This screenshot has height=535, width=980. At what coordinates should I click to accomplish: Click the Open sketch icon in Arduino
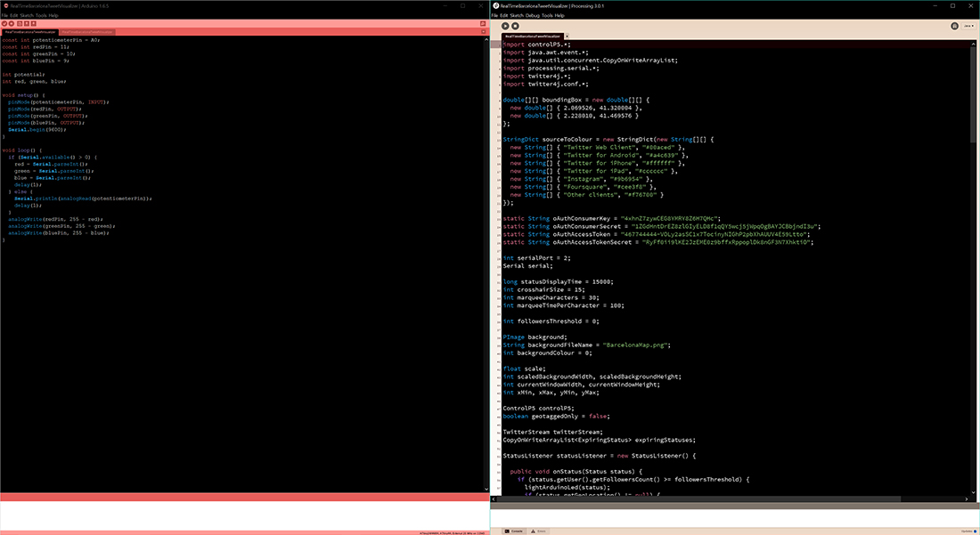26,24
